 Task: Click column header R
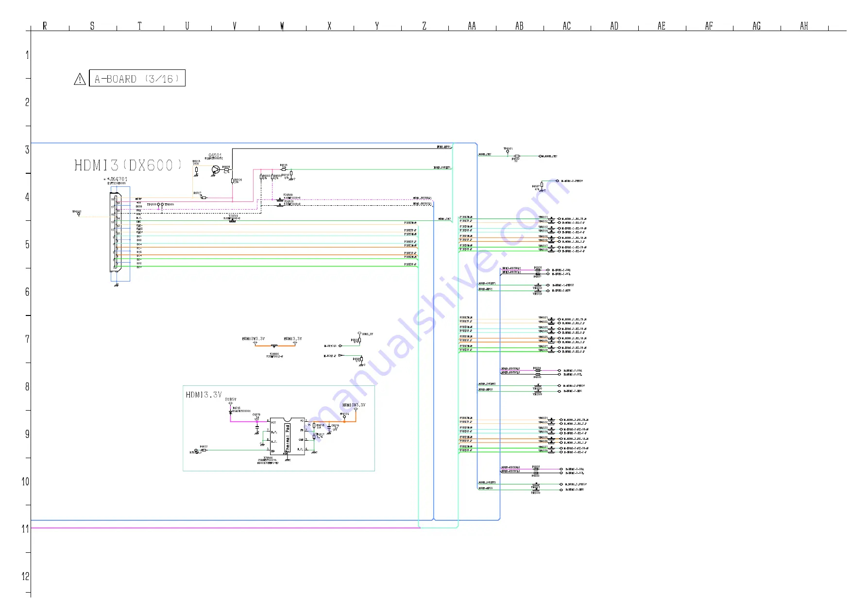tap(45, 26)
